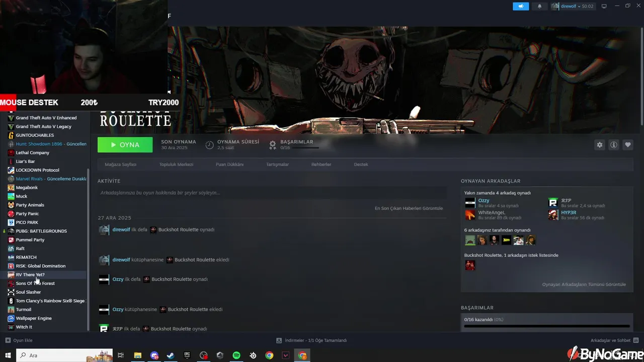Click the achievements progress bar 0/16
The height and width of the screenshot is (362, 644).
(547, 326)
